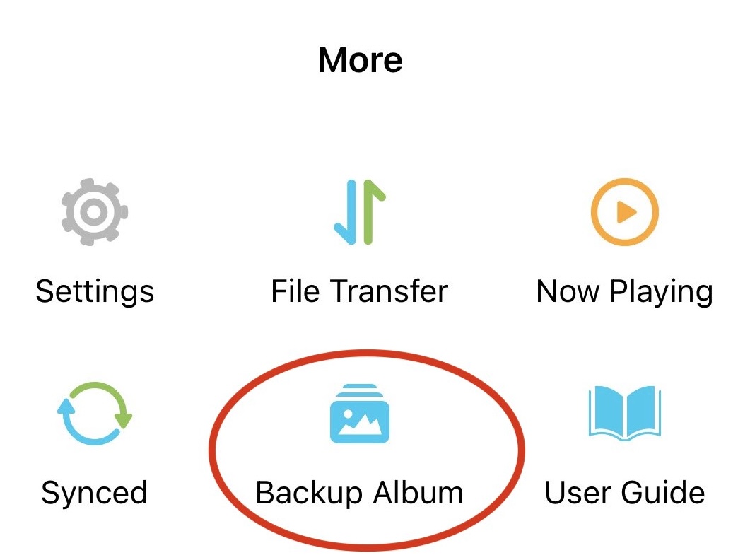The image size is (738, 560).
Task: Tap the Synced circular arrows icon
Action: click(x=95, y=413)
